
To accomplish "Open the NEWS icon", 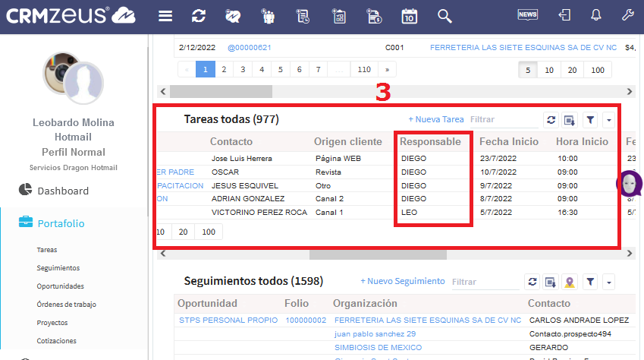I will [x=527, y=15].
